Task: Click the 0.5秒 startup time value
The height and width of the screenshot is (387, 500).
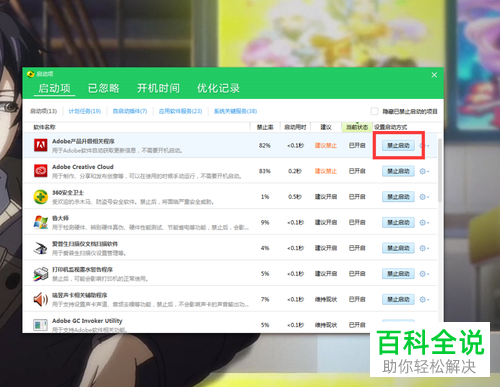Action: point(295,197)
